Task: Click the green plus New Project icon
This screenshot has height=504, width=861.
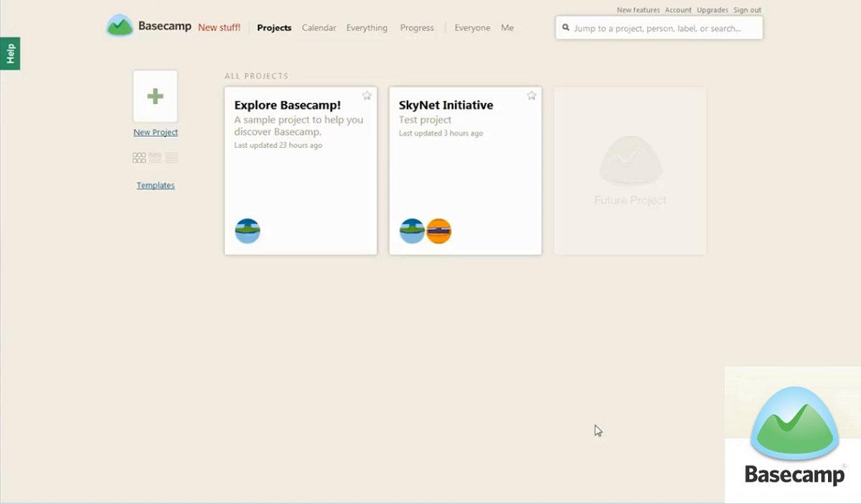Action: (x=155, y=96)
